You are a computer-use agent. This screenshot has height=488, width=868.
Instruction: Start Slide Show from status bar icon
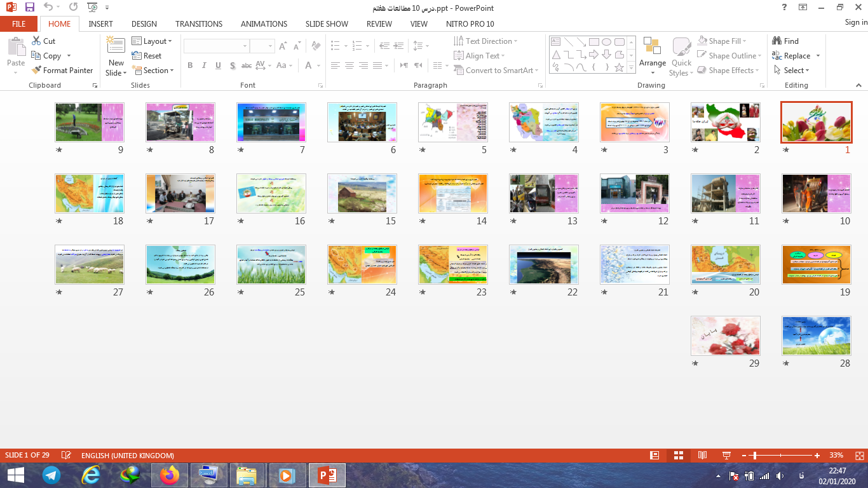coord(726,456)
